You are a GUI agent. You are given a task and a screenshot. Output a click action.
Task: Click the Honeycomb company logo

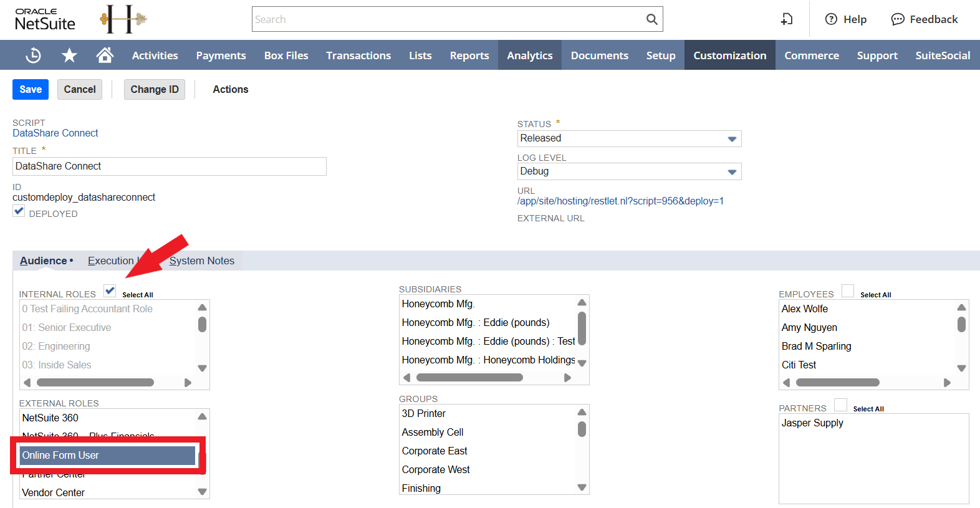click(x=123, y=19)
